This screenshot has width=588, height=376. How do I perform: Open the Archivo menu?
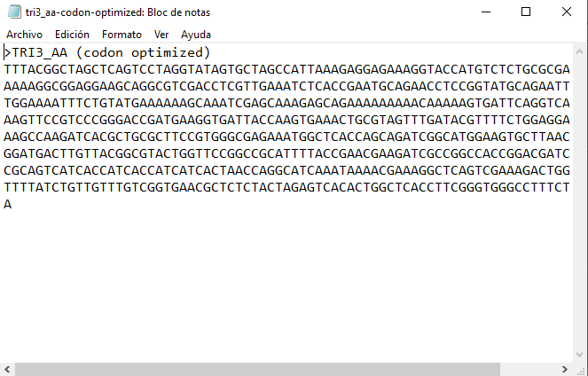24,34
